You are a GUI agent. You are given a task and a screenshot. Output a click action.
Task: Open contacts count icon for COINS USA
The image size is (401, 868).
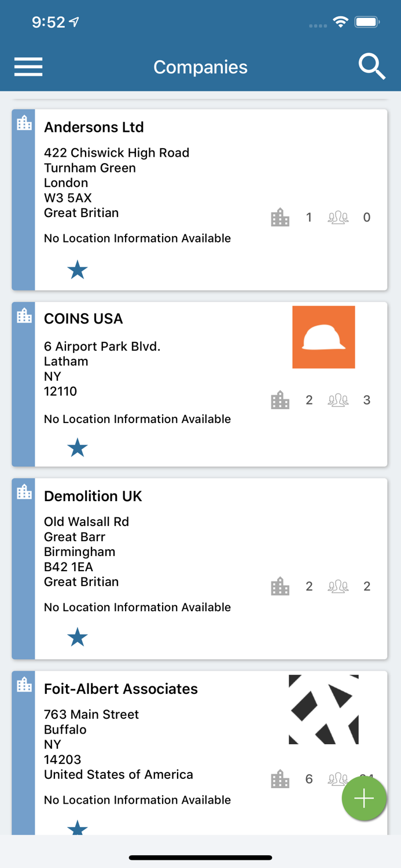click(338, 399)
